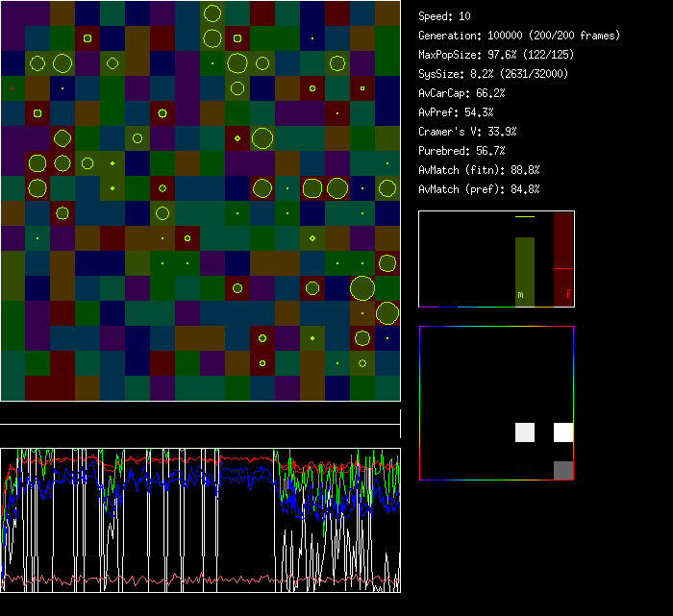Select white square touching rainbow box's right edge
Screen dimensions: 673x616
point(563,432)
